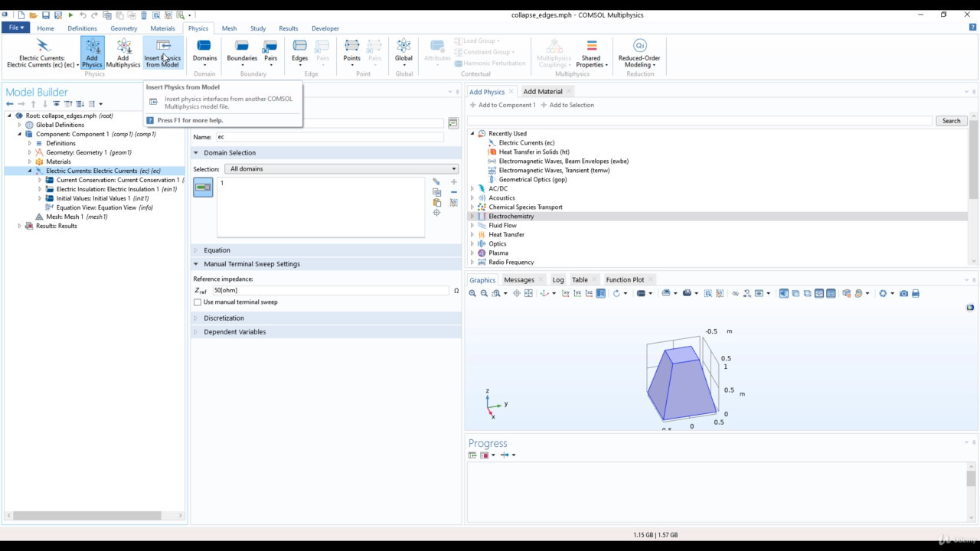Image resolution: width=980 pixels, height=551 pixels.
Task: Toggle the grid display in Graphics toolbar
Action: 831,293
